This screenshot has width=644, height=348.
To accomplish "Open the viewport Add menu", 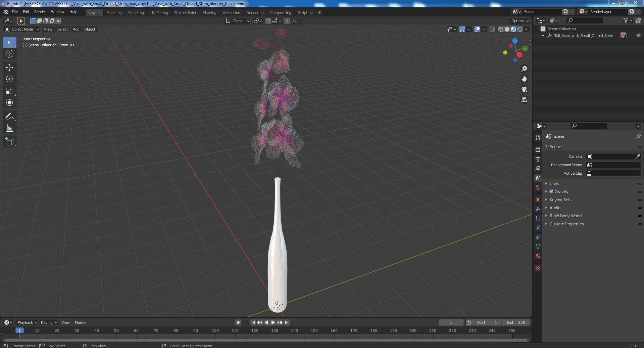I will point(76,29).
